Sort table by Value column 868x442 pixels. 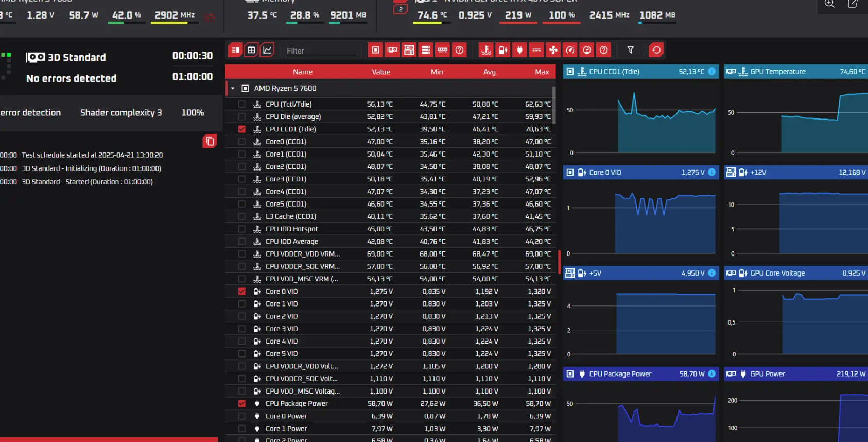[381, 72]
